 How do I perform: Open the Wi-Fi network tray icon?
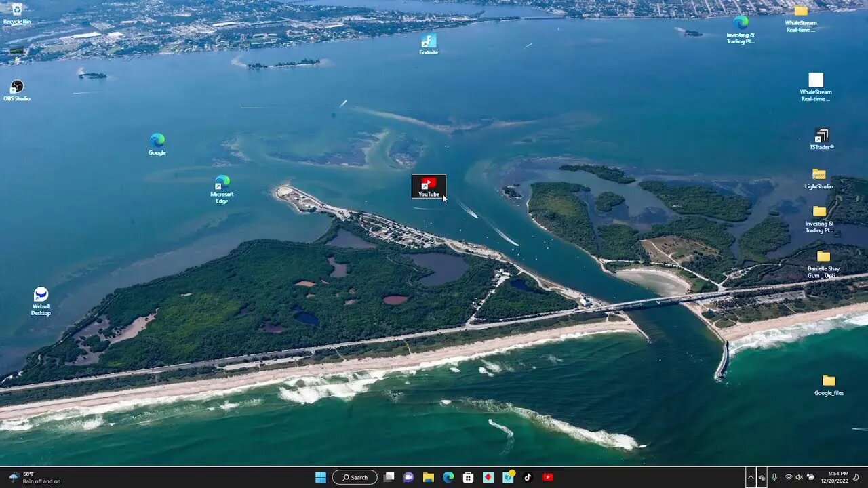point(788,477)
